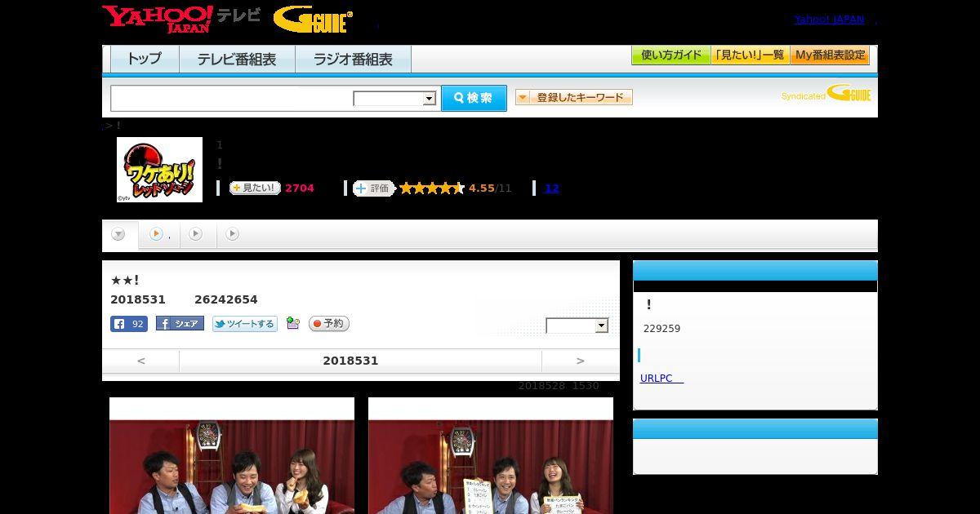Open the URLPC link in the sidebar
Viewport: 980px width, 514px height.
(x=661, y=379)
